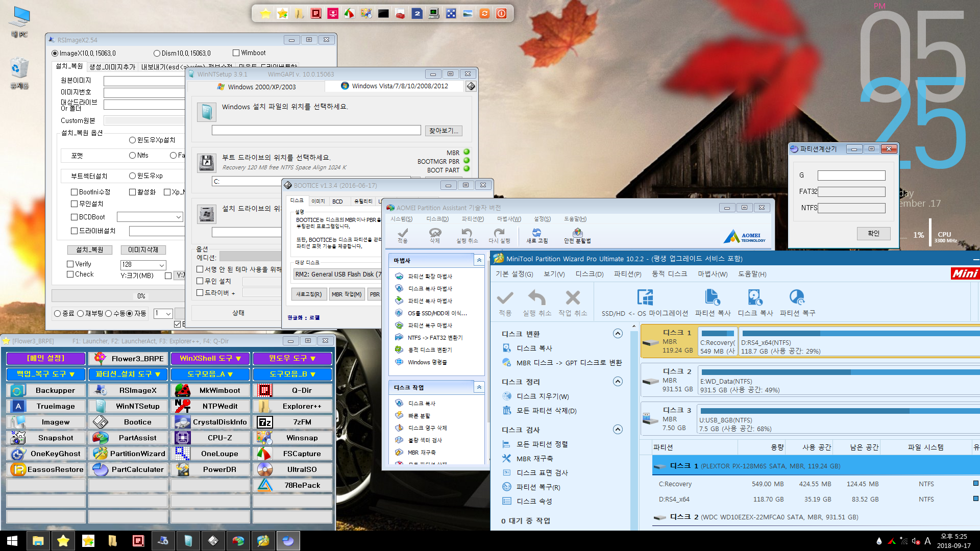Launch Trueimage from the launcher
This screenshot has width=980, height=551.
pos(46,406)
